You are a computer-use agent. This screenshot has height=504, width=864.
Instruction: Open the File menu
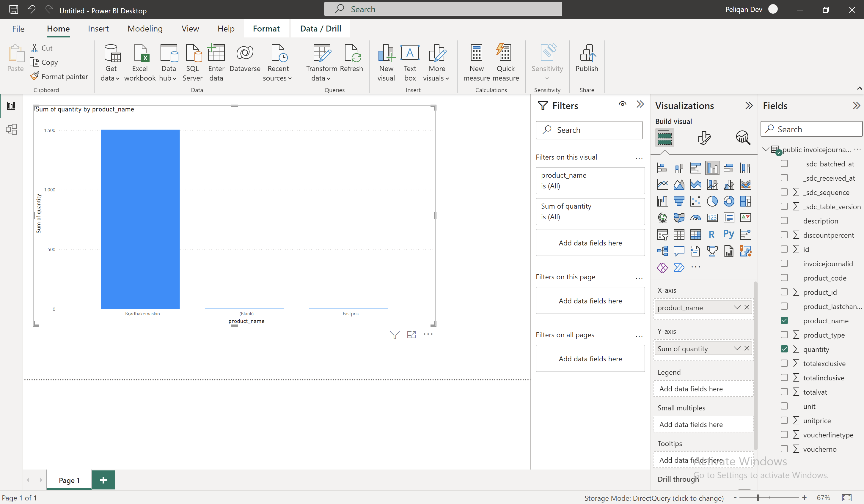tap(18, 29)
